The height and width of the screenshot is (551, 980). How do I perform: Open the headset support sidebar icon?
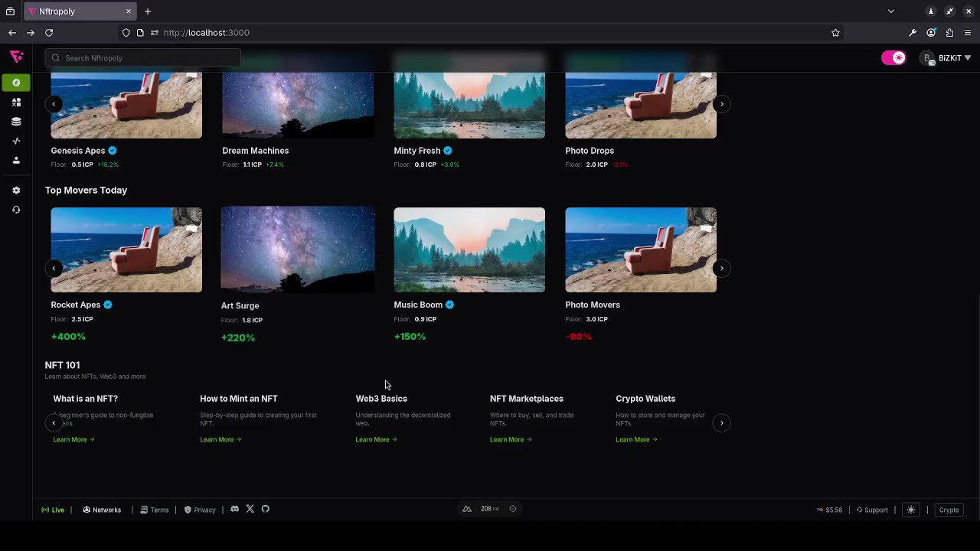16,210
